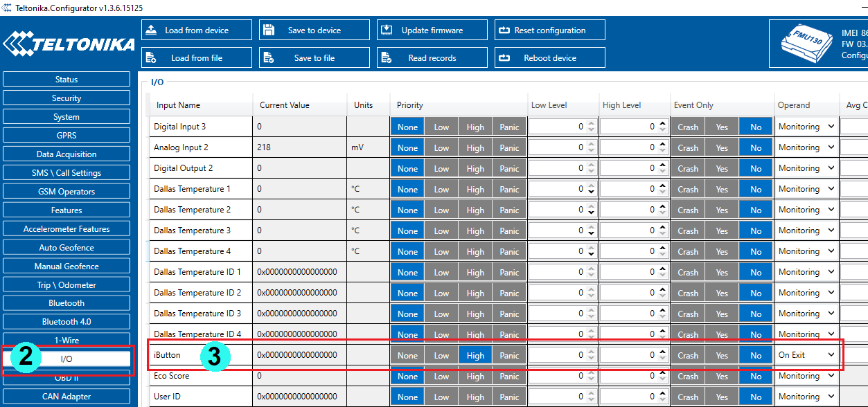Viewport: 868px width, 407px height.
Task: Click the Save to device icon
Action: [269, 30]
